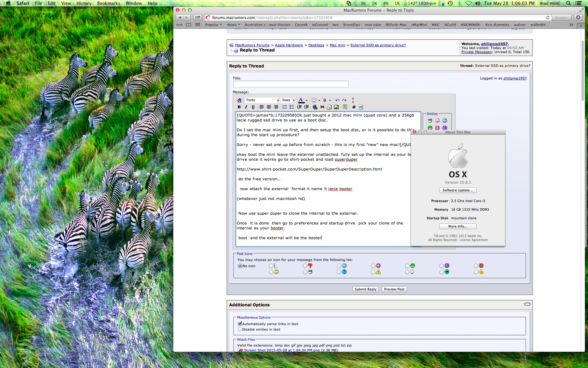The image size is (588, 368).
Task: Collapse the Additional Options section
Action: click(x=527, y=304)
